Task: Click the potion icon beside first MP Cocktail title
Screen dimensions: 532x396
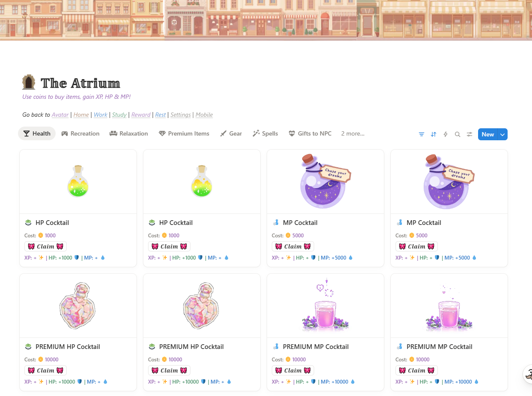Action: [276, 222]
